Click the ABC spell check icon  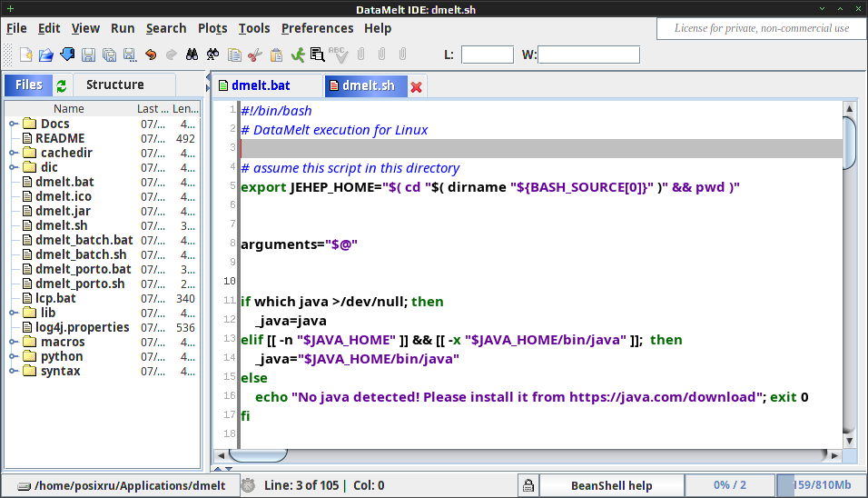[338, 54]
